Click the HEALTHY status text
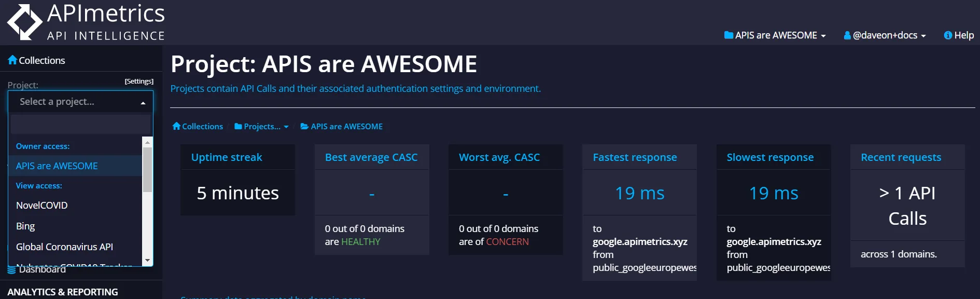This screenshot has height=299, width=980. [360, 242]
